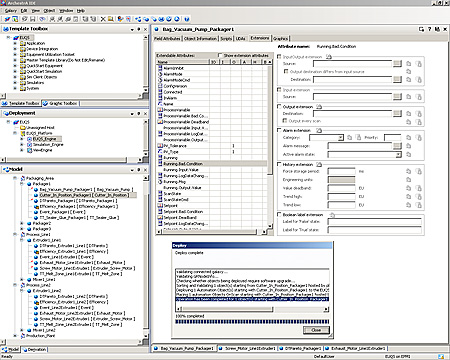Open the Galaxy menu
This screenshot has height=360, width=450.
coord(11,11)
